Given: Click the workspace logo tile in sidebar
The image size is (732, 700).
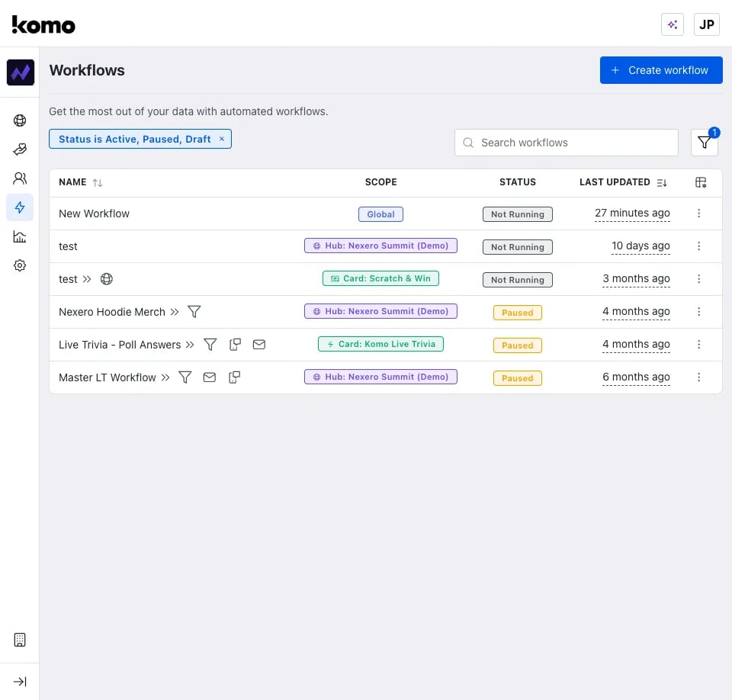Looking at the screenshot, I should click(20, 72).
